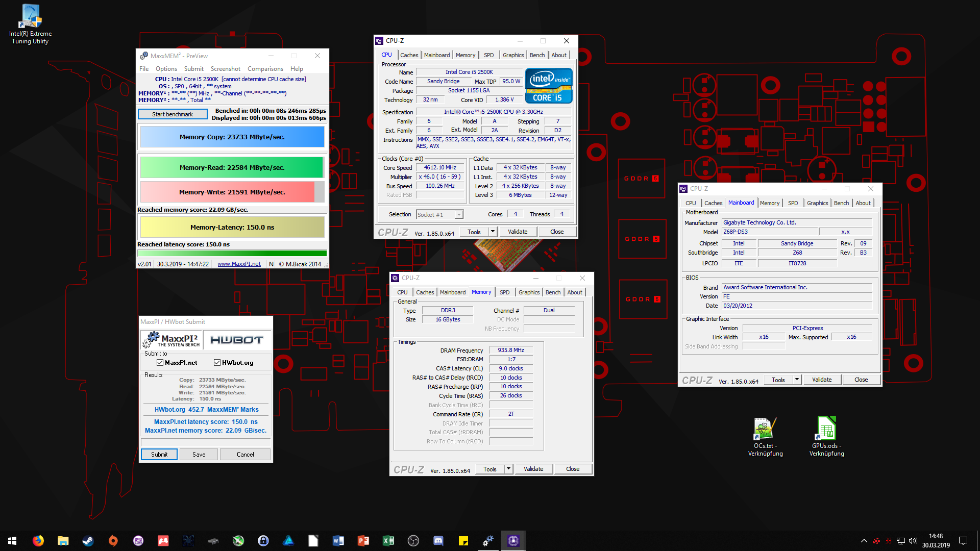Open the red gamepad app on taskbar
980x551 pixels.
click(x=163, y=541)
